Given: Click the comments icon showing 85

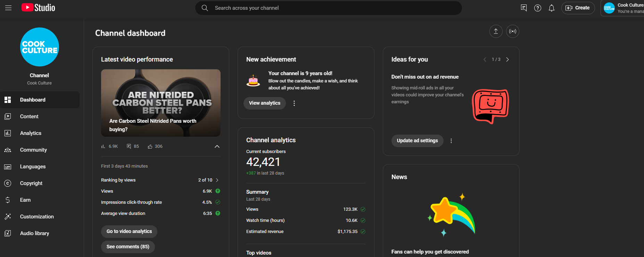Looking at the screenshot, I should [x=129, y=146].
